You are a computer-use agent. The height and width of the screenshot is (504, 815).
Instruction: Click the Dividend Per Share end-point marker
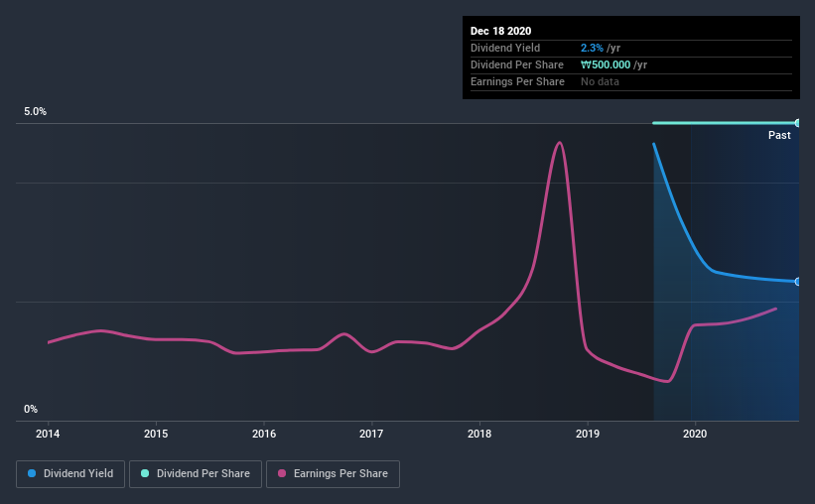(798, 123)
